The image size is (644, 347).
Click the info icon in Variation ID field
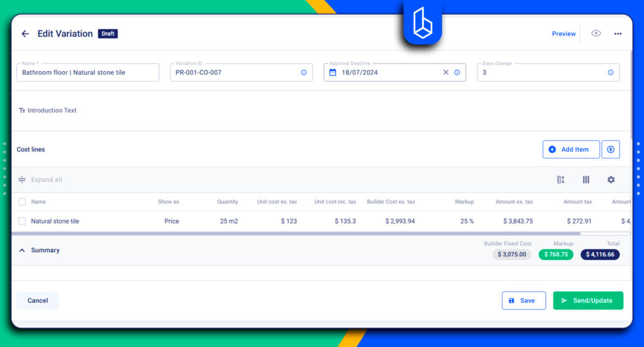[304, 72]
